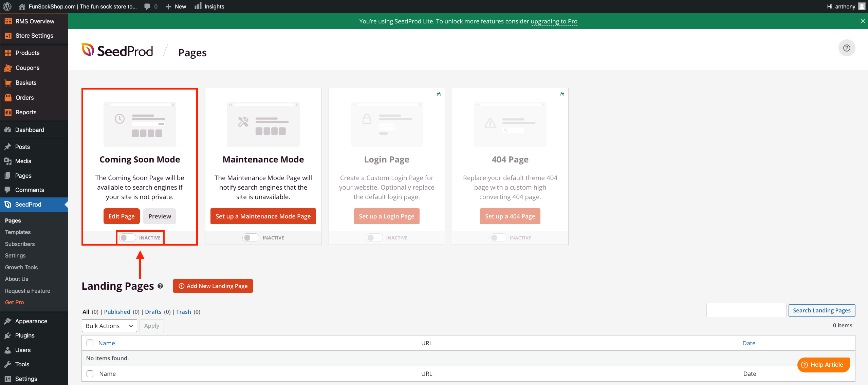Enable the Maintenance Mode toggle
Image resolution: width=868 pixels, height=385 pixels.
(x=251, y=238)
